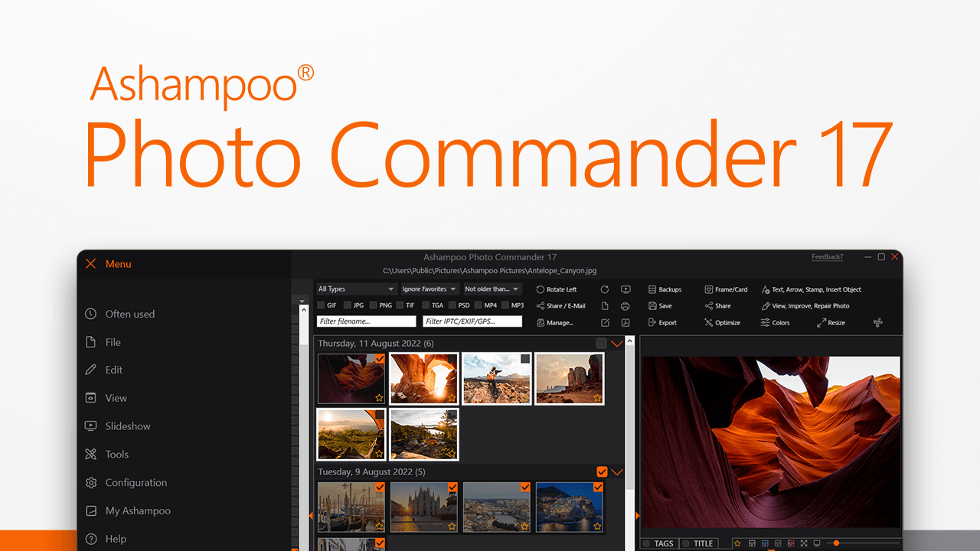
Task: Open the Slideshow menu item
Action: point(127,426)
